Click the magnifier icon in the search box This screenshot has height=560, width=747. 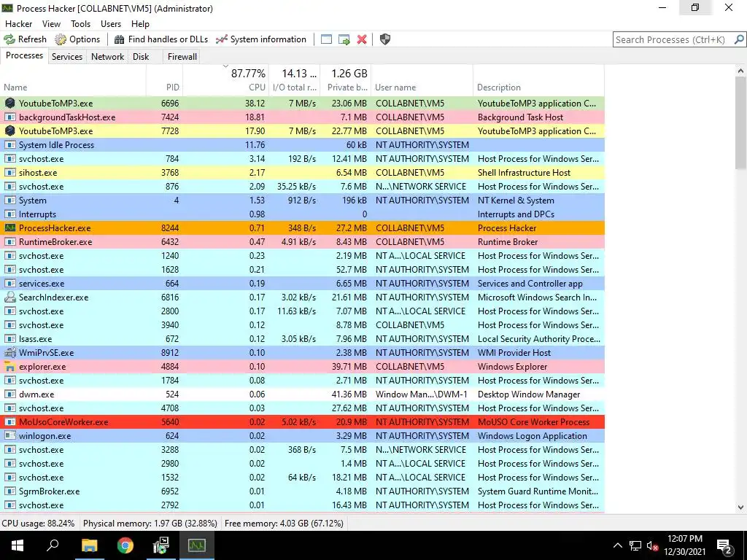coord(739,39)
